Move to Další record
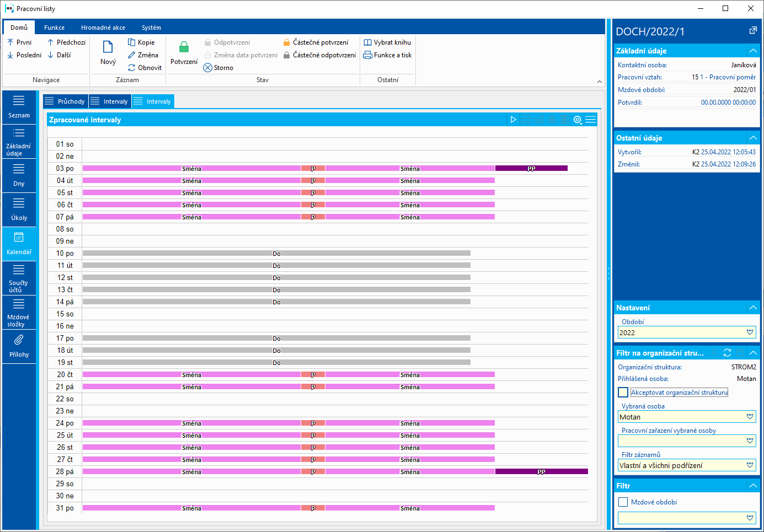This screenshot has width=764, height=532. (59, 55)
